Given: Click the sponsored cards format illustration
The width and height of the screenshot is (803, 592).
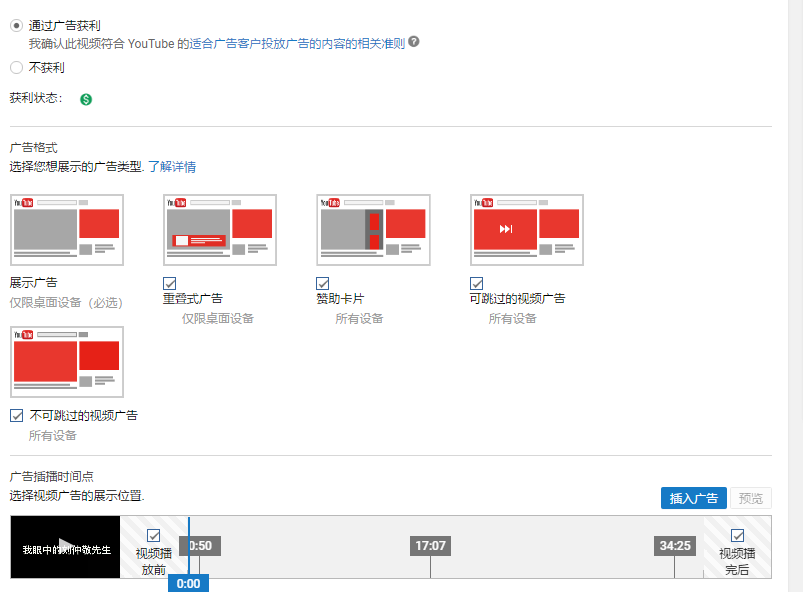Looking at the screenshot, I should 373,230.
